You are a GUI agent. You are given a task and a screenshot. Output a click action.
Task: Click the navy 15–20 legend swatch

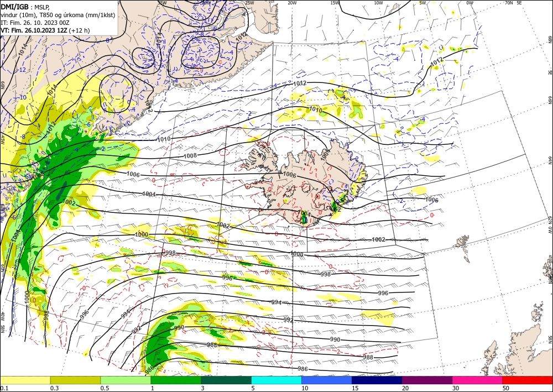click(377, 380)
